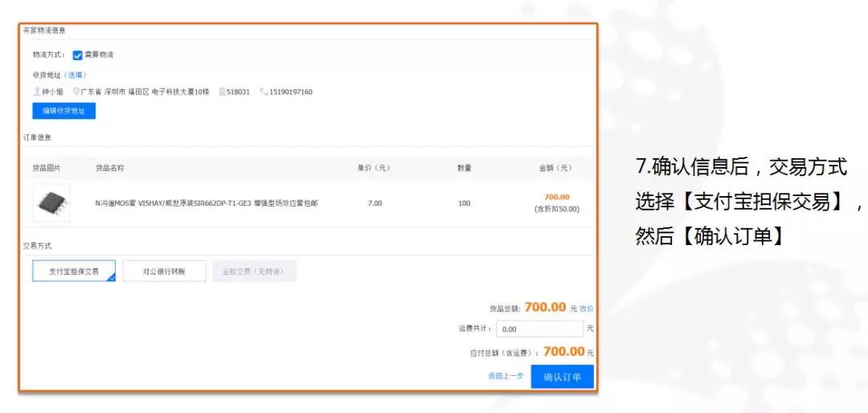Open the MOS chip product thumbnail

[x=51, y=203]
